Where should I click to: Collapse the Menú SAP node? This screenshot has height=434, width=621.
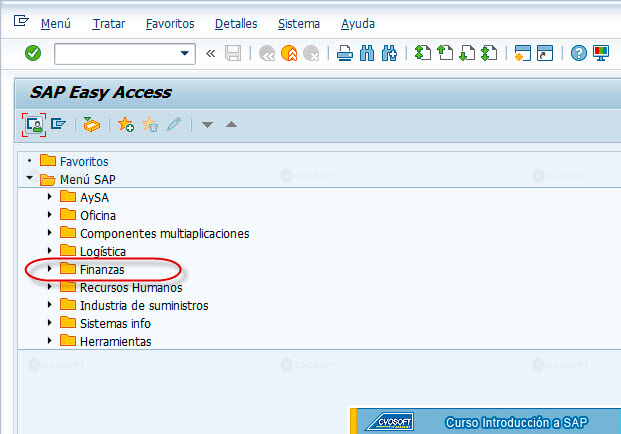coord(30,178)
